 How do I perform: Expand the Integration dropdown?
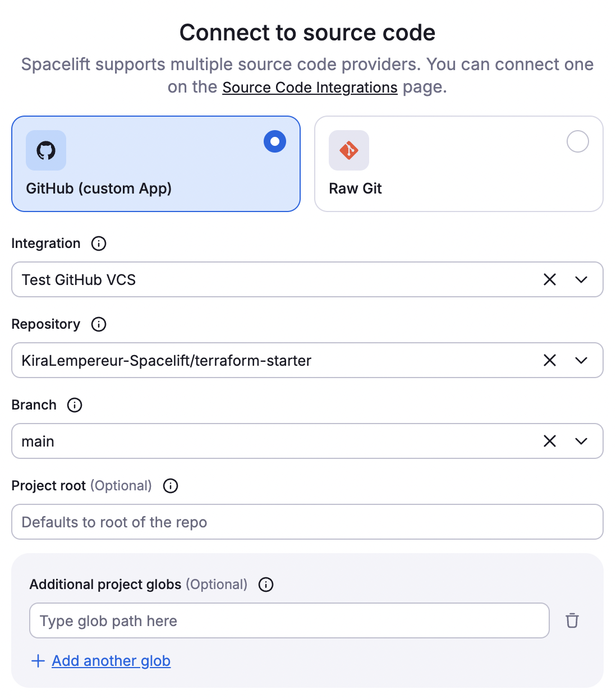click(581, 279)
